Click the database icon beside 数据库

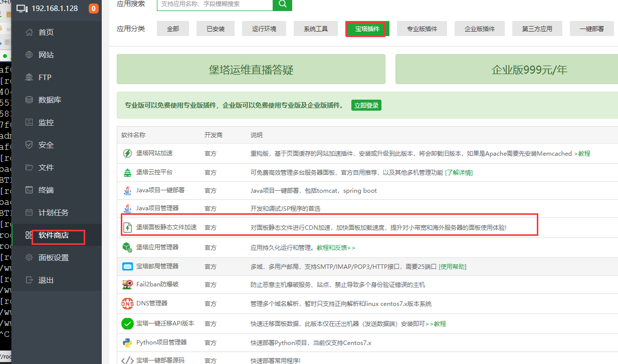tap(30, 100)
